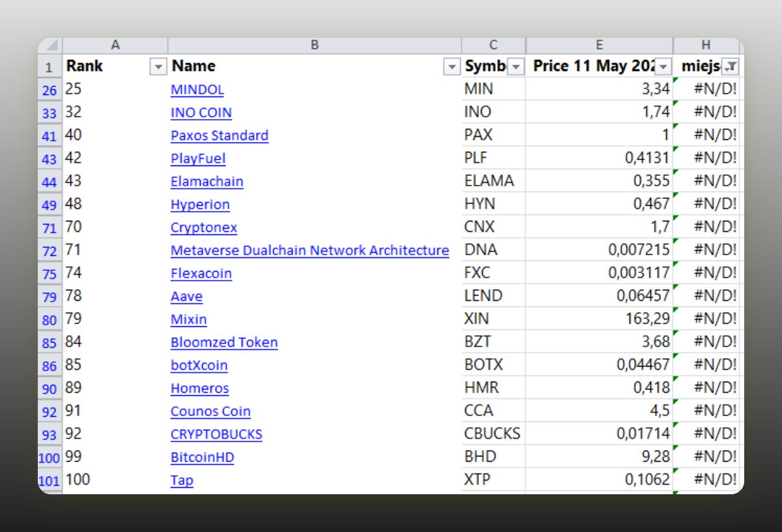This screenshot has width=782, height=532.
Task: Select the cell with symbol LEND
Action: (x=493, y=296)
